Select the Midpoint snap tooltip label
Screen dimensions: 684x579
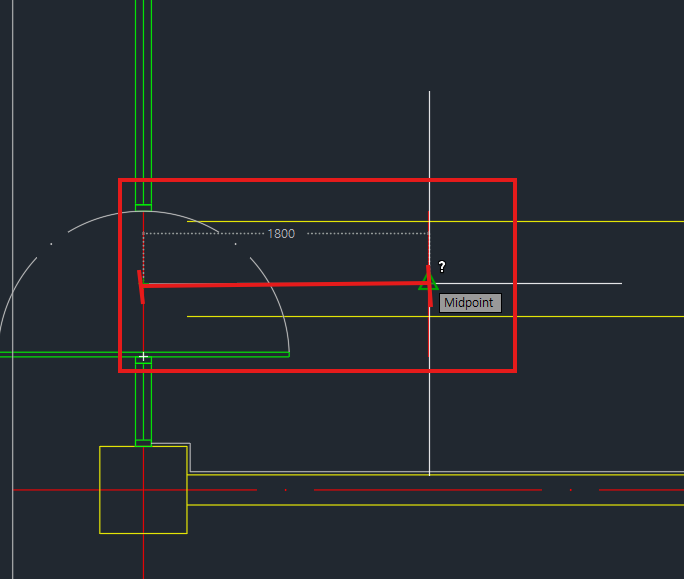470,303
